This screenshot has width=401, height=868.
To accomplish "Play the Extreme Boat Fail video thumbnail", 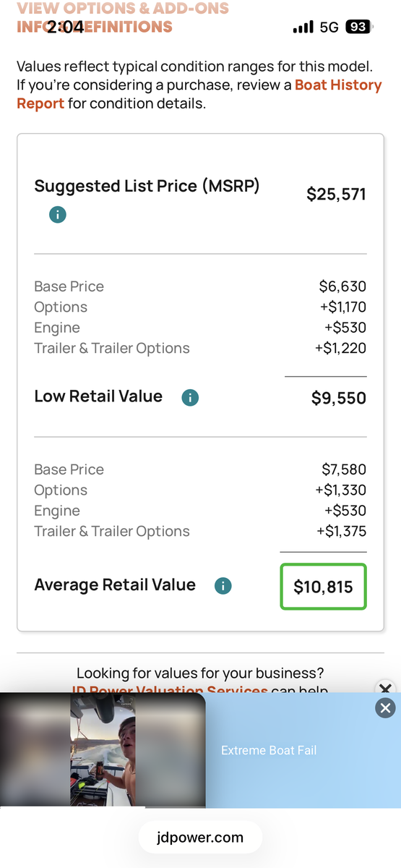I will 103,750.
